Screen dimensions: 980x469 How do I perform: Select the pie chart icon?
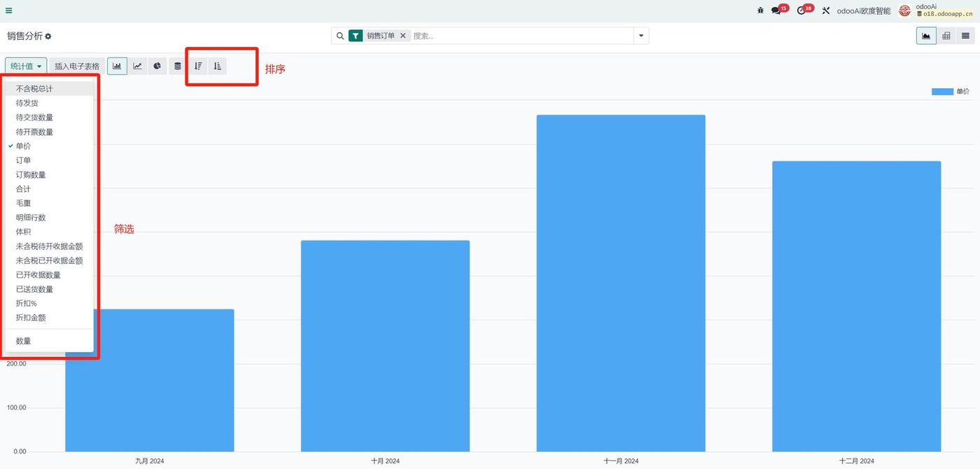pyautogui.click(x=157, y=66)
